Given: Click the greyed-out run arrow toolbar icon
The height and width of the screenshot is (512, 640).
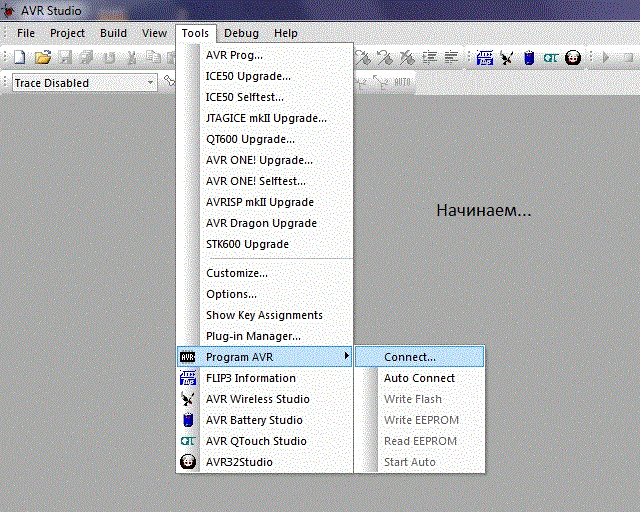Looking at the screenshot, I should coord(606,58).
